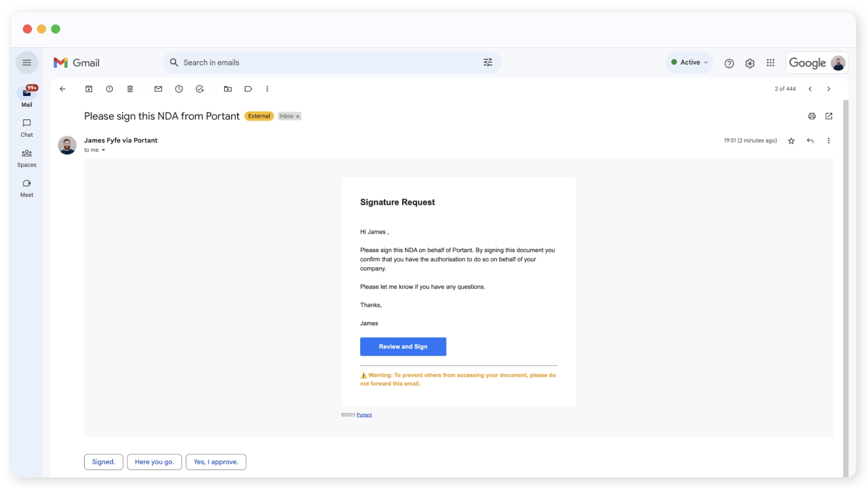The image size is (868, 488).
Task: Click the Search in emails field
Action: (325, 62)
